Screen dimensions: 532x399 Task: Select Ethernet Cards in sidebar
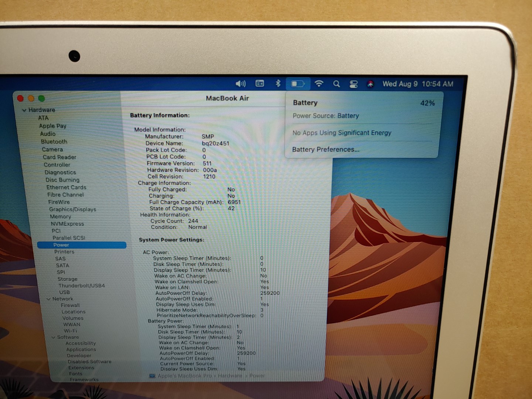(x=66, y=187)
